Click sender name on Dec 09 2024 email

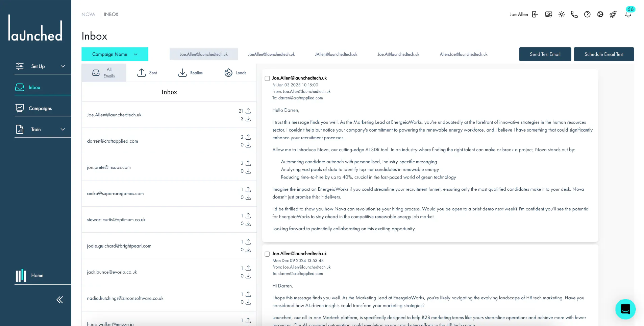299,254
